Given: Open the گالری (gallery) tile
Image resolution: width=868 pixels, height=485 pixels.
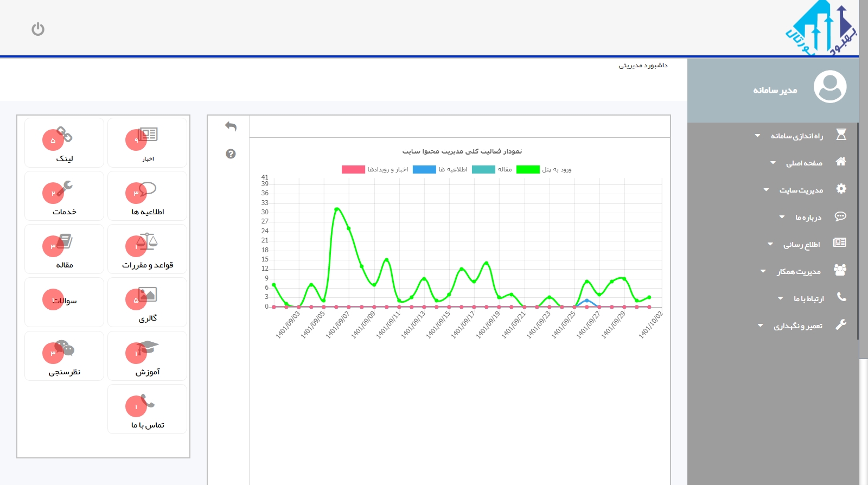Looking at the screenshot, I should click(x=147, y=303).
